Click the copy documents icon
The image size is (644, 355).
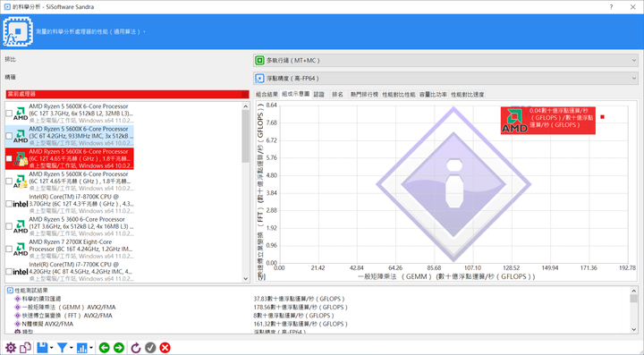click(x=25, y=348)
